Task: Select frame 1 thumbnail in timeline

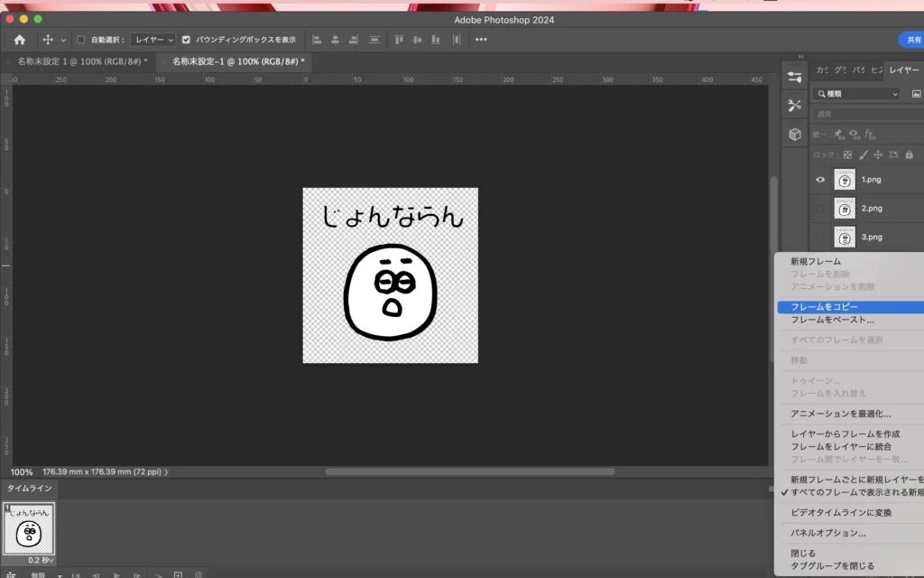Action: pos(30,528)
